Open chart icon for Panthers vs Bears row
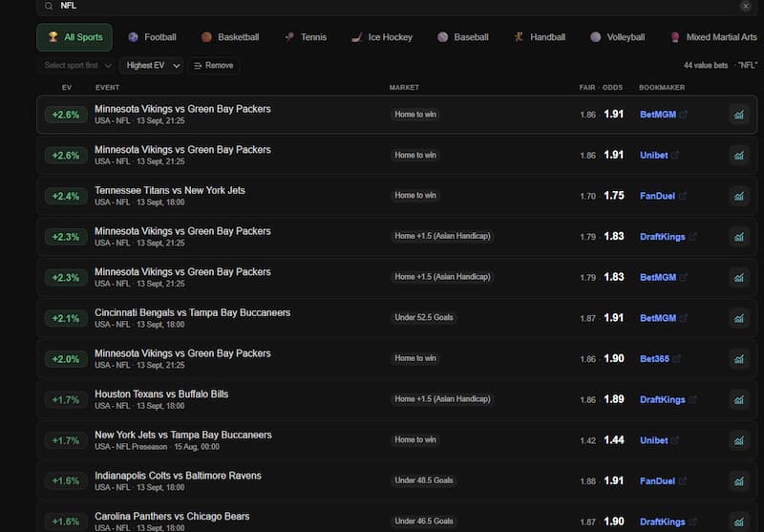Image resolution: width=764 pixels, height=532 pixels. click(738, 521)
